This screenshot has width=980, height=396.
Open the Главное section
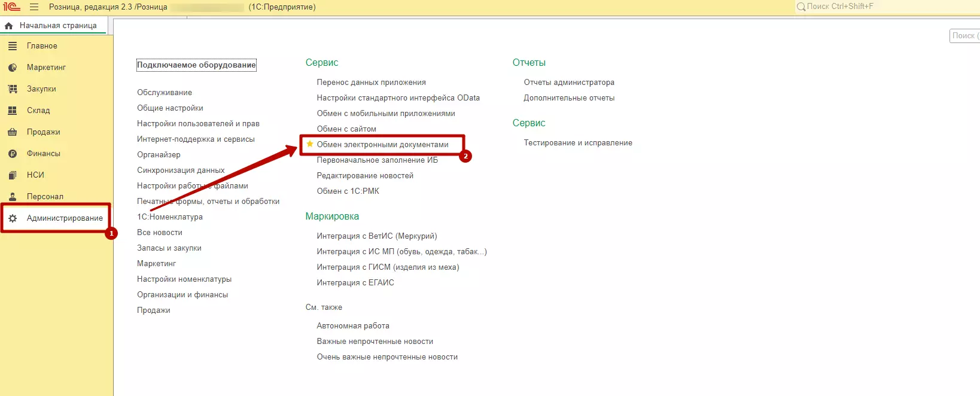[42, 46]
